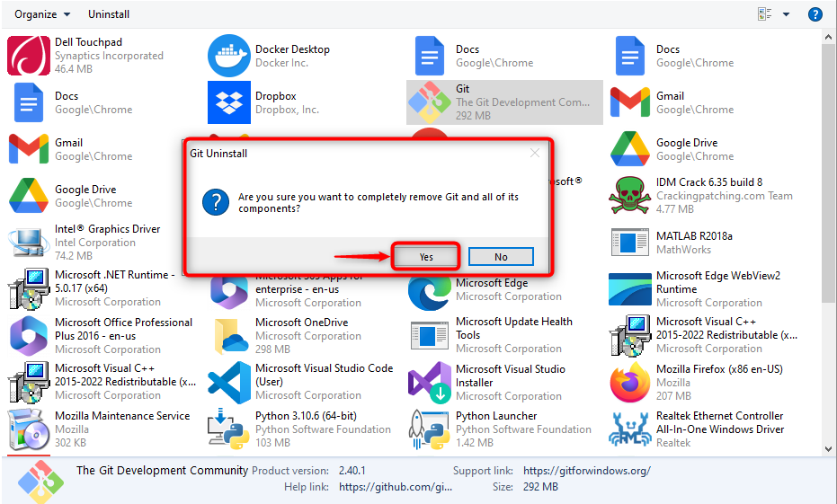The height and width of the screenshot is (504, 837).
Task: Select the IDM Crack skull icon
Action: click(630, 196)
